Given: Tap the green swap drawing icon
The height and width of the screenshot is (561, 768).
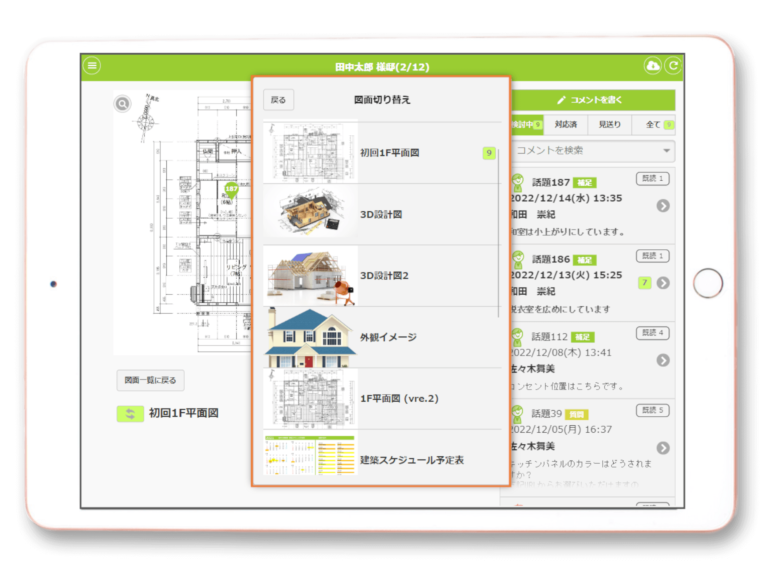Looking at the screenshot, I should pyautogui.click(x=130, y=413).
